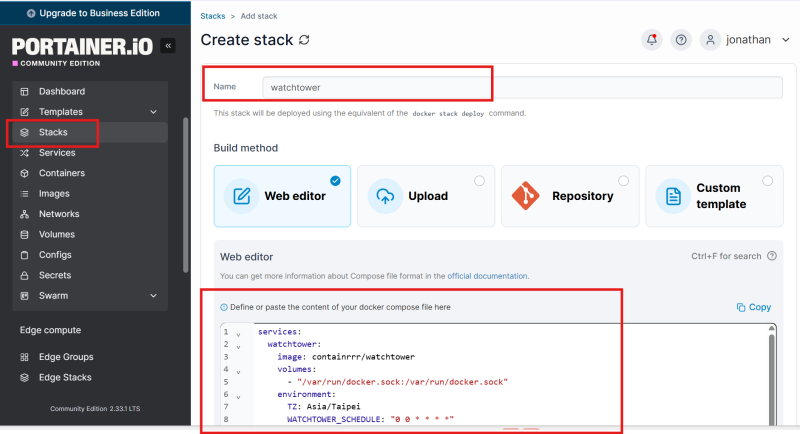Select the Custom template radio button
This screenshot has width=800, height=434.
coord(767,181)
